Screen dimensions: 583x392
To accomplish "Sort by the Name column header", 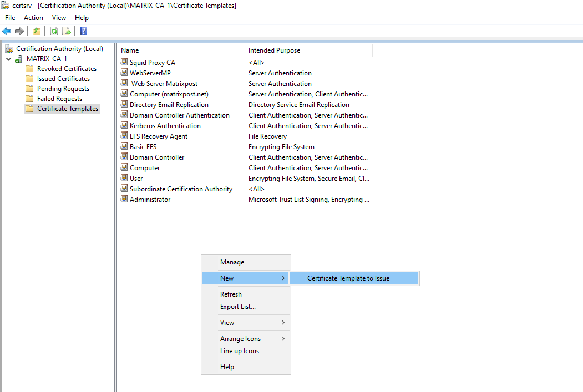I will point(181,50).
